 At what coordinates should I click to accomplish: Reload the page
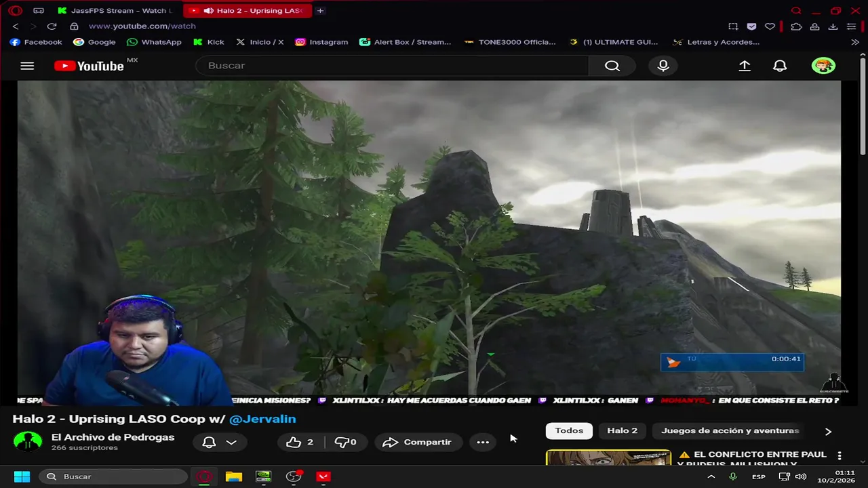(52, 26)
